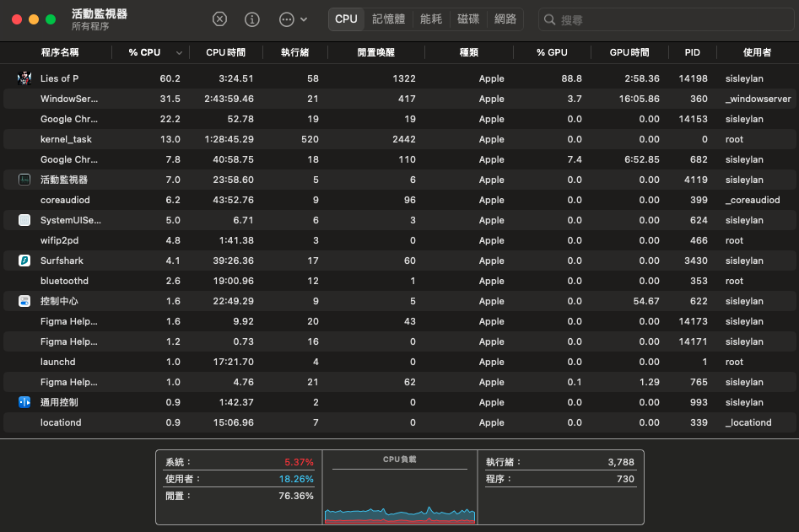Click the stop process (X) toolbar icon
The image size is (799, 532).
pyautogui.click(x=219, y=19)
